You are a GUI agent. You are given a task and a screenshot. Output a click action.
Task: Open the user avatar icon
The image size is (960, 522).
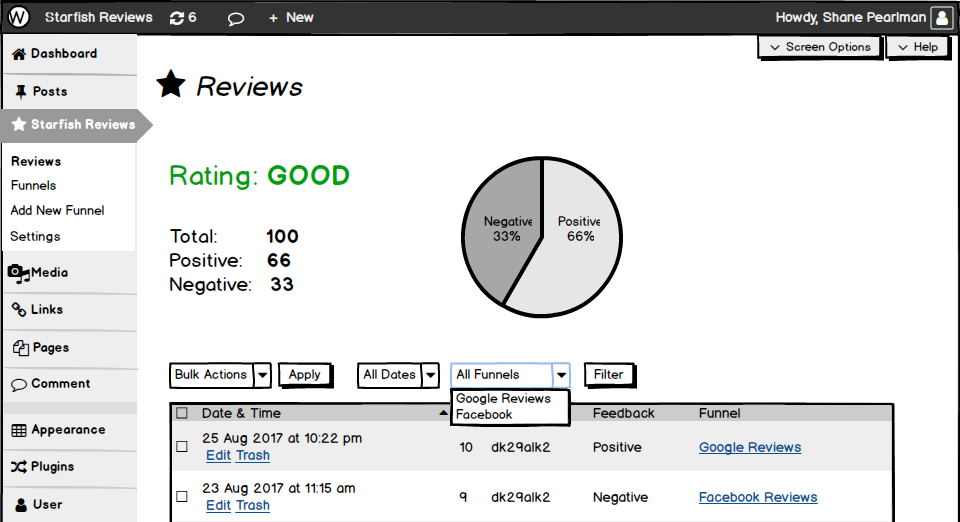click(x=942, y=18)
